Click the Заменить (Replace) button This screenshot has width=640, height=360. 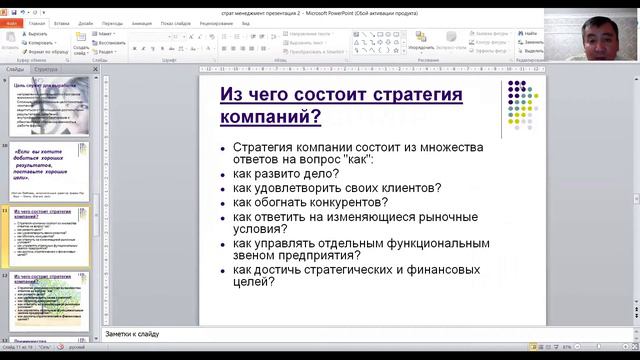pyautogui.click(x=530, y=42)
